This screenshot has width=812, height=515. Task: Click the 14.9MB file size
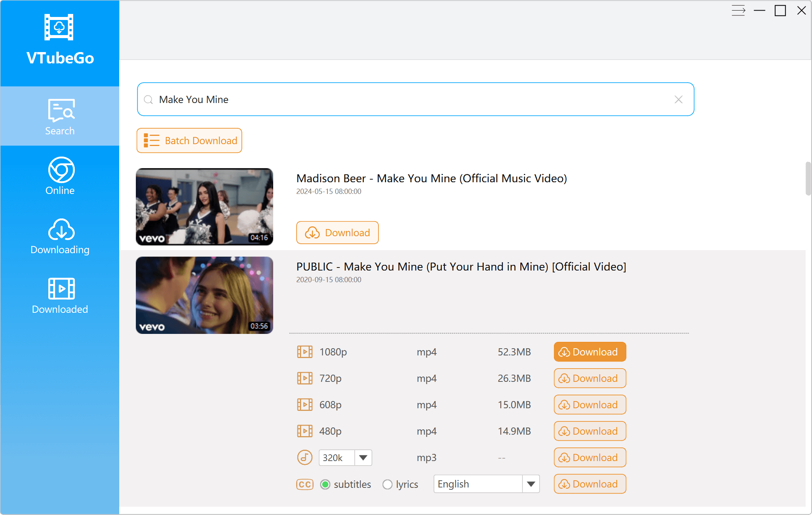pos(514,431)
